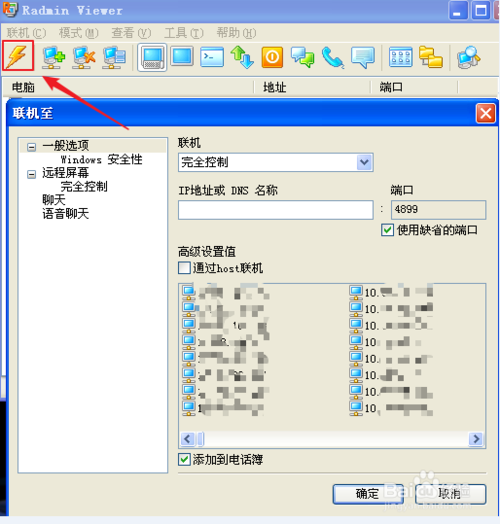This screenshot has width=500, height=524.
Task: Select Full Control mode (monitor and keyboard) icon
Action: tap(152, 57)
